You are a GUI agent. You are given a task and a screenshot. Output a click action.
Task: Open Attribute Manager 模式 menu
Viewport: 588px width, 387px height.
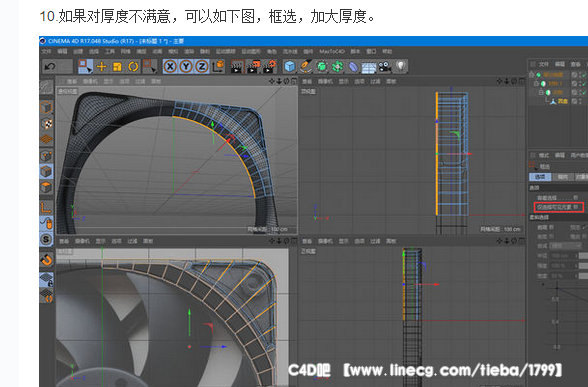coord(543,155)
